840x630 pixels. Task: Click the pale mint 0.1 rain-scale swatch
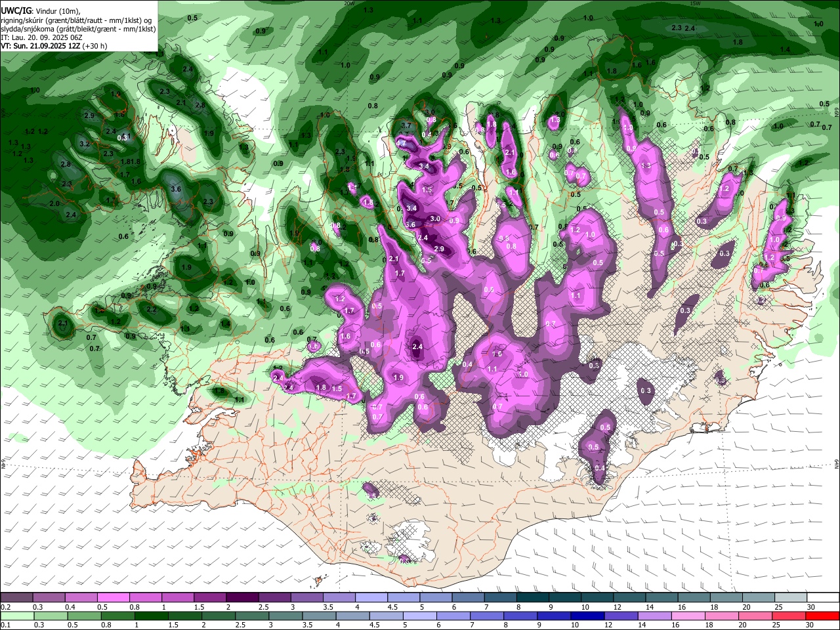click(16, 616)
